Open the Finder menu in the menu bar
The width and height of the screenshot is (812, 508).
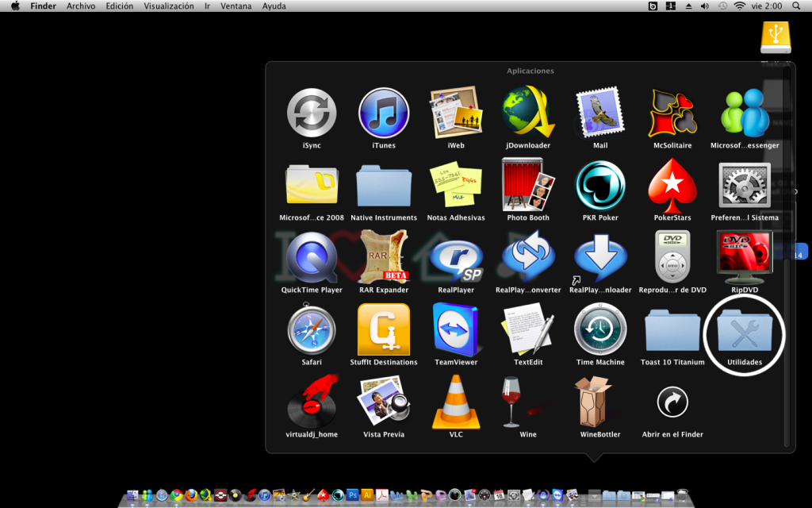point(43,6)
